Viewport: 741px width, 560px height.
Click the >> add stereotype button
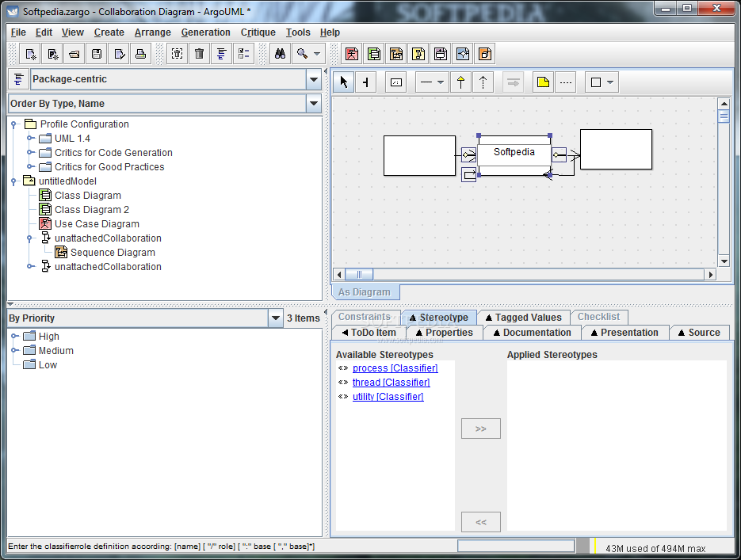(480, 429)
